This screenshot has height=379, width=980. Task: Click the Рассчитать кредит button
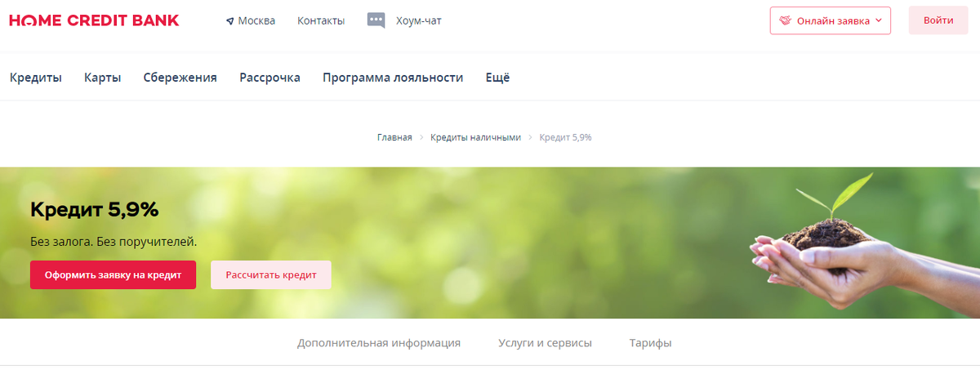(271, 274)
